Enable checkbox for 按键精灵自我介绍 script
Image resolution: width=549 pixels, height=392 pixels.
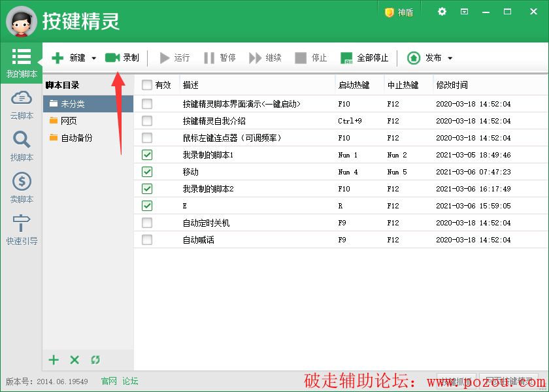tap(146, 121)
